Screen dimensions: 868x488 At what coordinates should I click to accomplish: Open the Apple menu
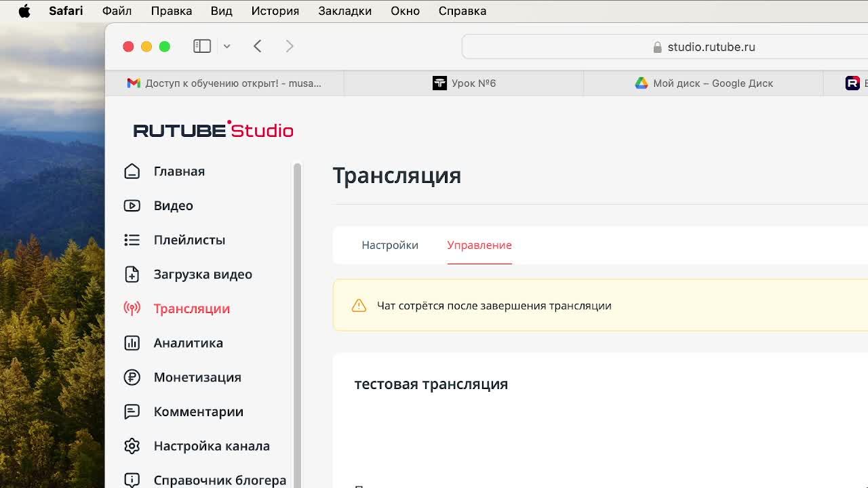[x=24, y=11]
